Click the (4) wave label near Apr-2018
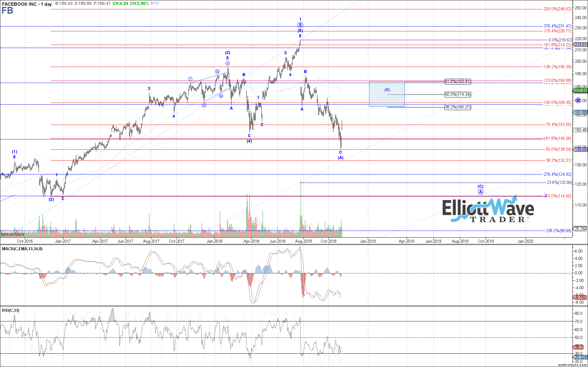 [x=249, y=141]
